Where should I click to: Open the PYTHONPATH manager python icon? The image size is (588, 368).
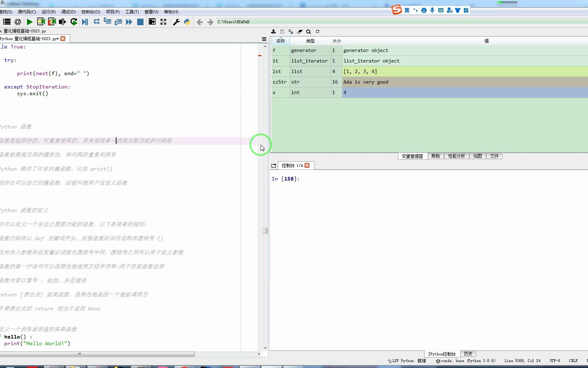pos(187,22)
